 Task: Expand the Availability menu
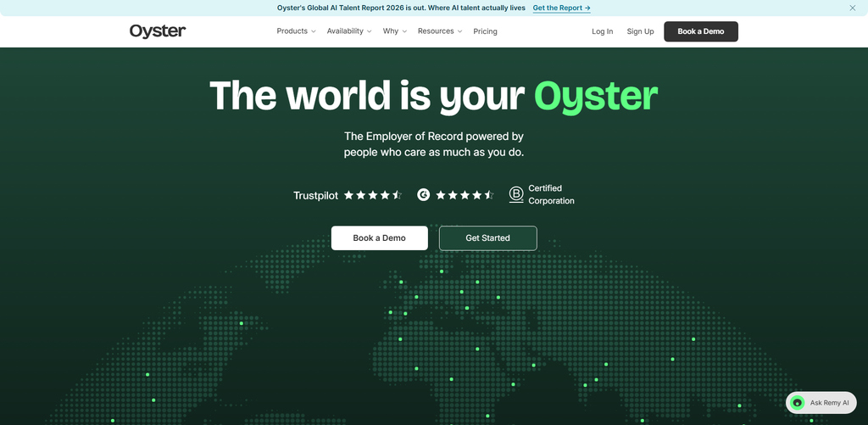click(348, 31)
